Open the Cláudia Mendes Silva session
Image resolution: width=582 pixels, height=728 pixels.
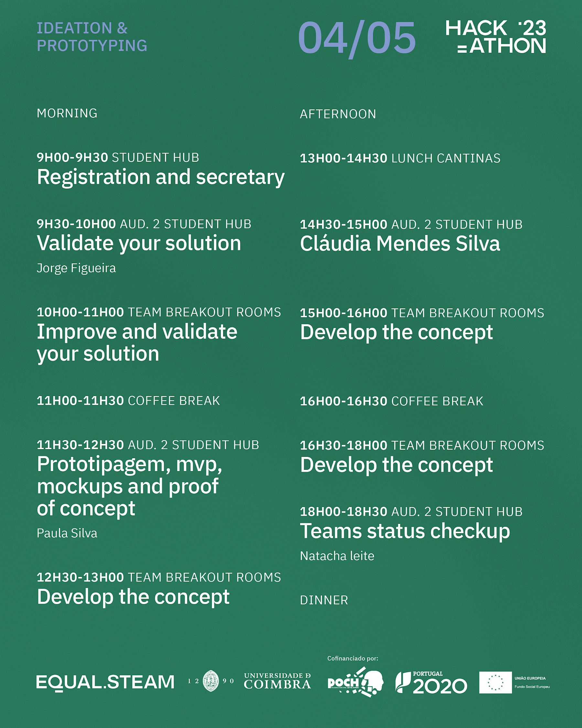pyautogui.click(x=400, y=243)
